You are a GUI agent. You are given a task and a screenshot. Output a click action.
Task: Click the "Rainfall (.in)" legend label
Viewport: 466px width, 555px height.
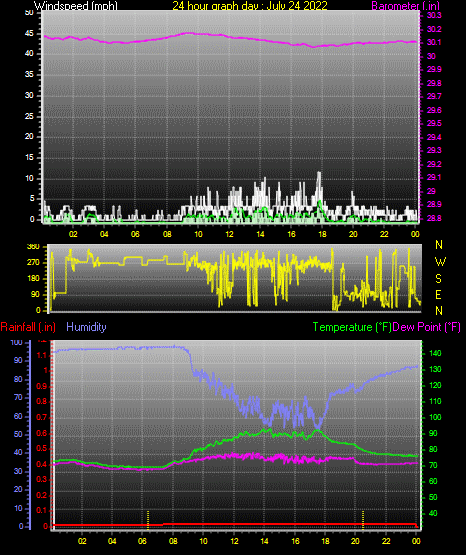(x=28, y=327)
